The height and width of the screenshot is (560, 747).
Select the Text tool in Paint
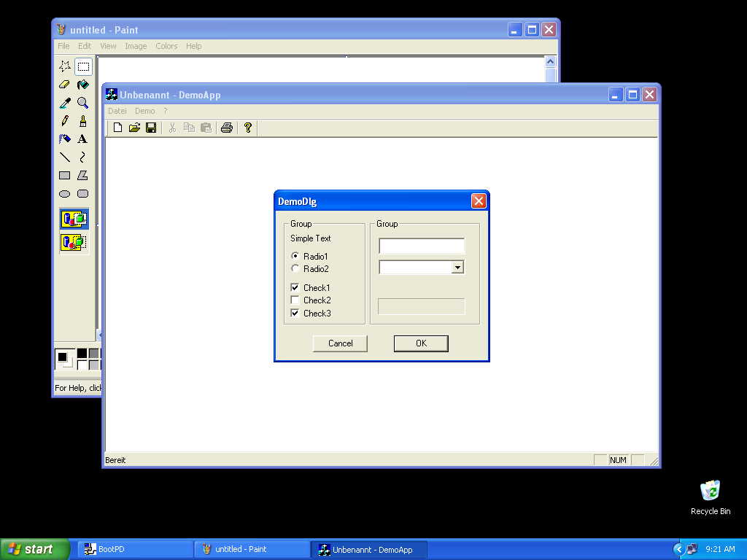(x=82, y=139)
